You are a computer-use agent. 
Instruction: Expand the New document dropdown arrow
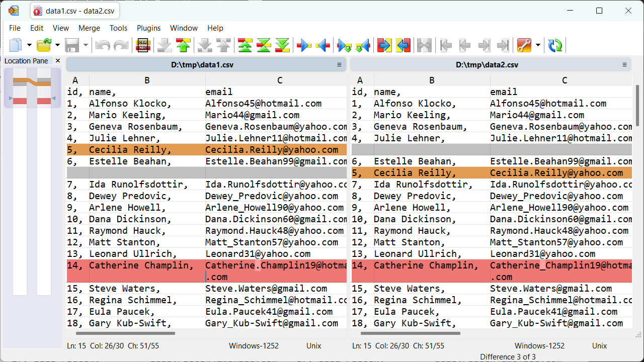[29, 46]
